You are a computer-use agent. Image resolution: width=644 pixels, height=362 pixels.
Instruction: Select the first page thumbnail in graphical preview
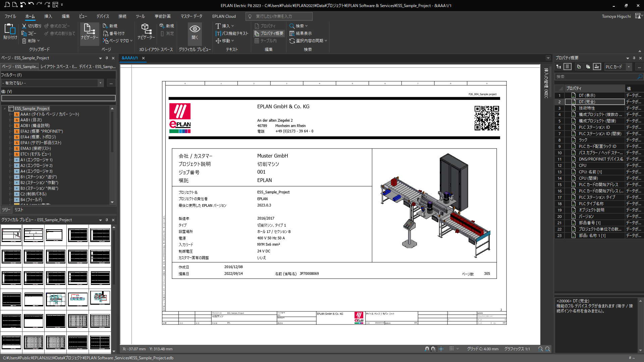click(11, 235)
